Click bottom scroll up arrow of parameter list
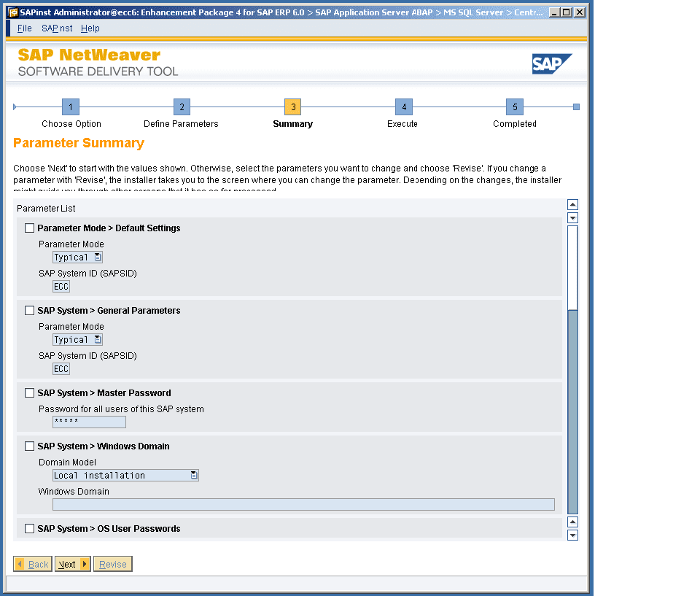Image resolution: width=700 pixels, height=596 pixels. point(573,522)
